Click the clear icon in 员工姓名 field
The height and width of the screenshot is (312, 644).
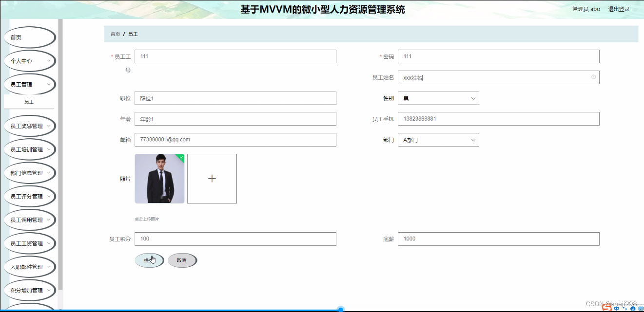[x=593, y=77]
